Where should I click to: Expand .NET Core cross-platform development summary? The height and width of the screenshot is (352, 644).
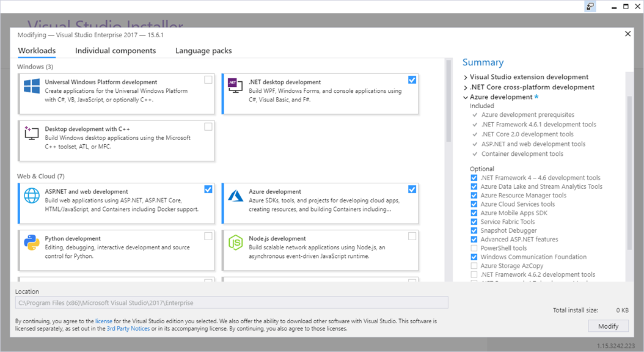point(466,87)
